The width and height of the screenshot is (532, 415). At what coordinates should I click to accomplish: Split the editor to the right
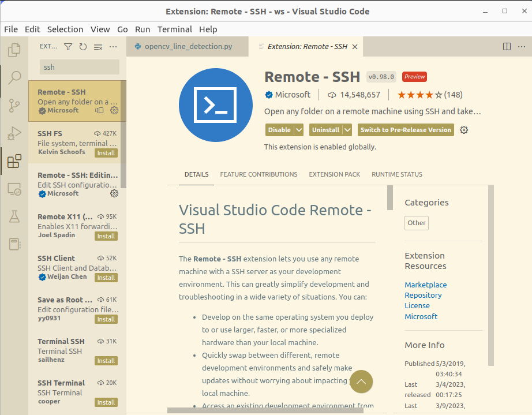[x=507, y=47]
